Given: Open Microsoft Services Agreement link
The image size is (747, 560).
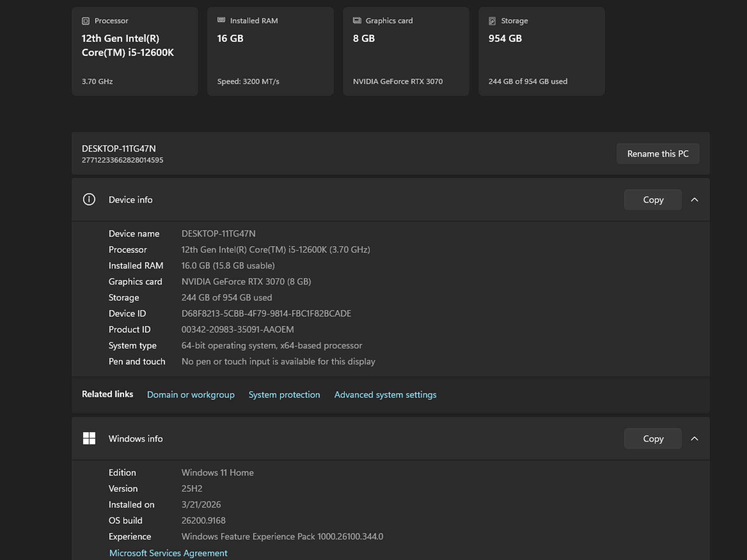Looking at the screenshot, I should tap(168, 553).
